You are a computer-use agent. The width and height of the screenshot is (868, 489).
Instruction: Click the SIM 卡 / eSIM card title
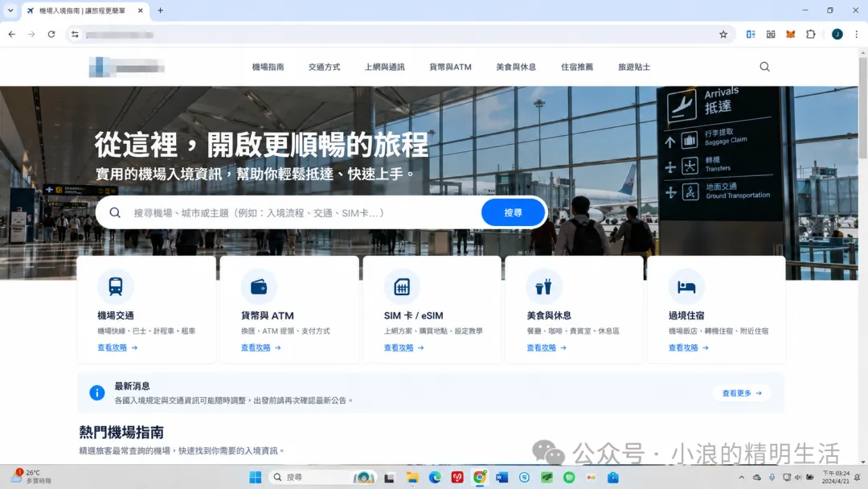(x=414, y=315)
